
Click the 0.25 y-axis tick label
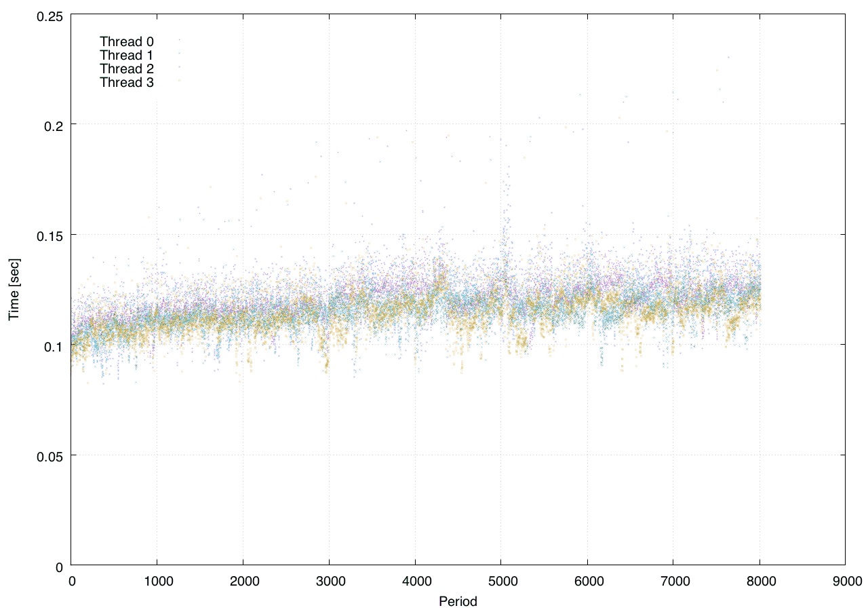[x=48, y=15]
